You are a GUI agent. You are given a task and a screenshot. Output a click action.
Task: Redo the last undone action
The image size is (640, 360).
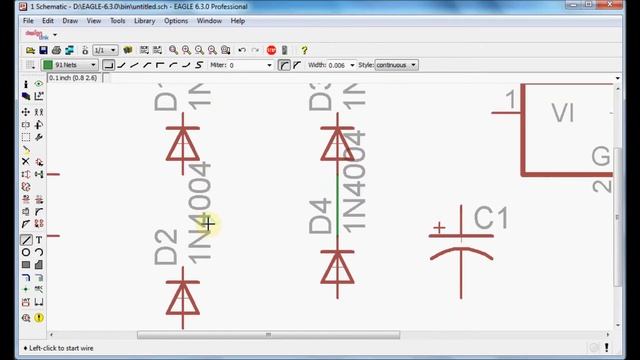255,50
